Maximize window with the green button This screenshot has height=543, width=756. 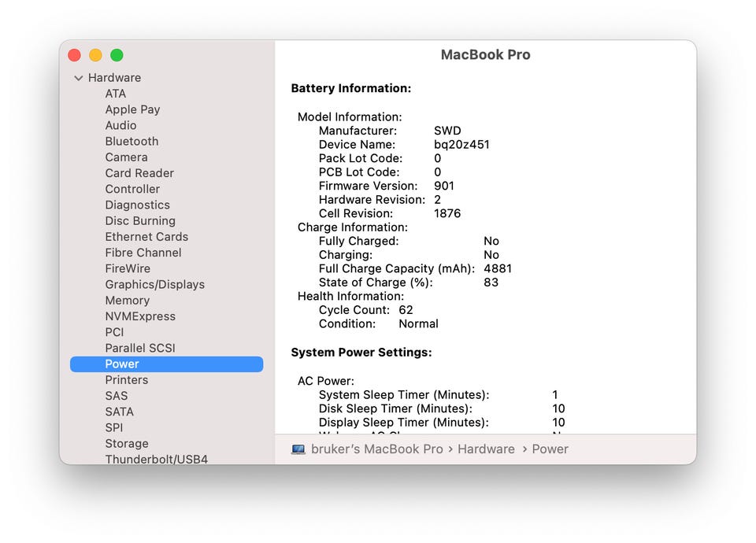117,55
